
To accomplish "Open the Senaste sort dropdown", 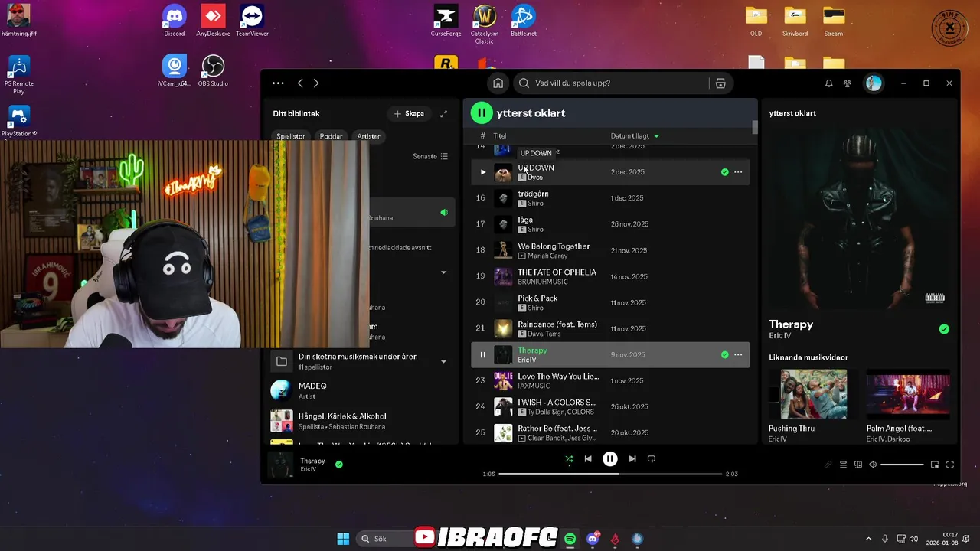I will 430,156.
